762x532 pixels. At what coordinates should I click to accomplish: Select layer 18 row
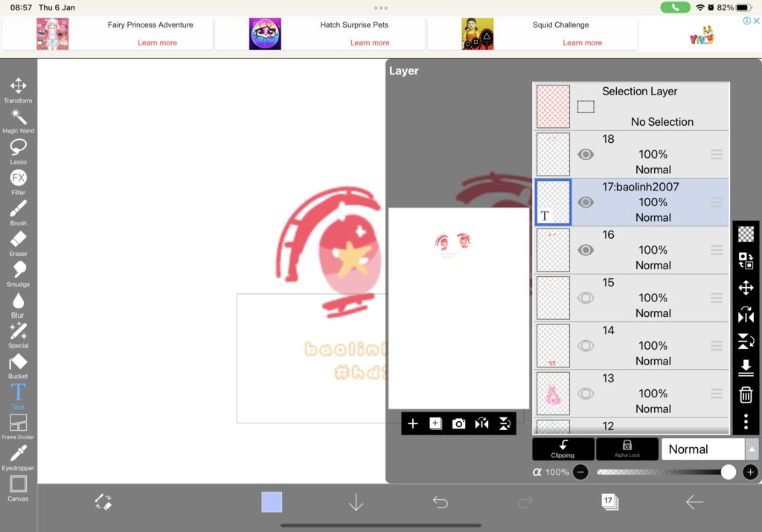632,155
